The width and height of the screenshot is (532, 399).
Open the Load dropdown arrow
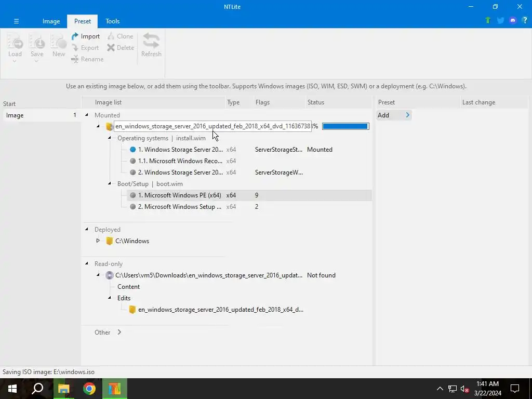click(15, 61)
